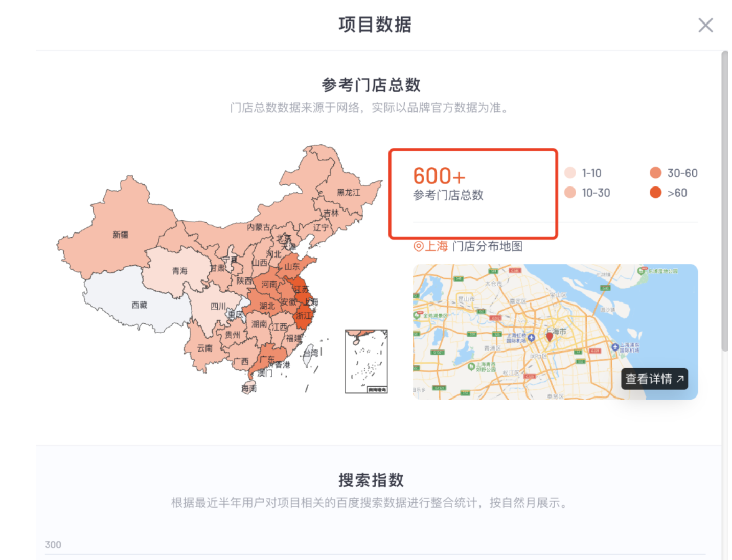Viewport: 732px width, 560px height.
Task: Click the 1-10 legend color dot
Action: 570,173
